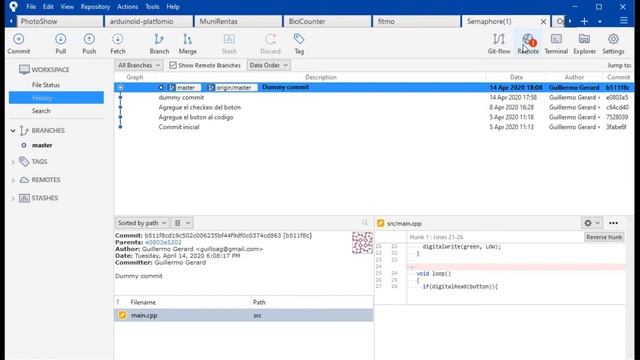Open the Repository menu
This screenshot has width=640, height=360.
tap(95, 7)
